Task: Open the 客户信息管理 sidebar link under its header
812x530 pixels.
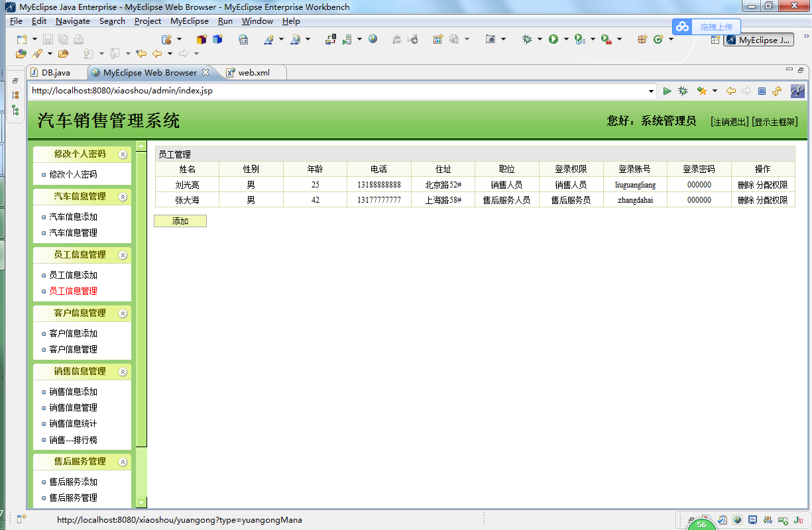Action: 74,349
